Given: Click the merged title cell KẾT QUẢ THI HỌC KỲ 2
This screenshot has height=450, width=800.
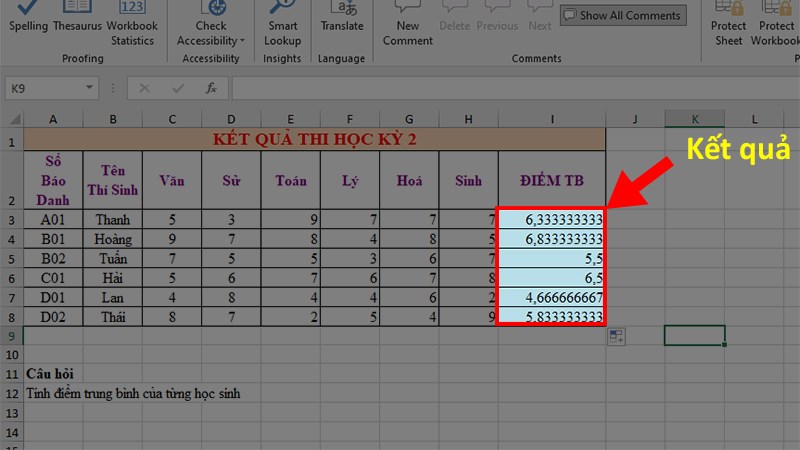Looking at the screenshot, I should 315,139.
